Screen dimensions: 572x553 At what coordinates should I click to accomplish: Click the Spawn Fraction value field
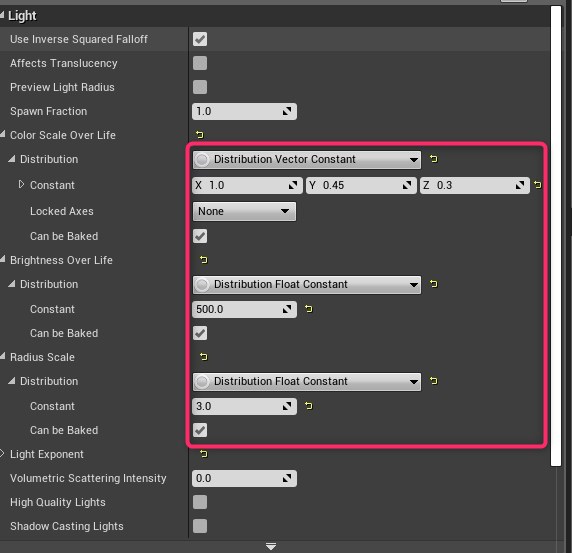click(244, 111)
